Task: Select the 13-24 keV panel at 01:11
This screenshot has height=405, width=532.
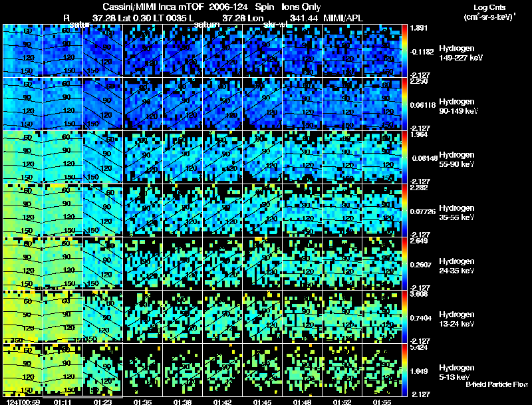Action: pyautogui.click(x=63, y=317)
